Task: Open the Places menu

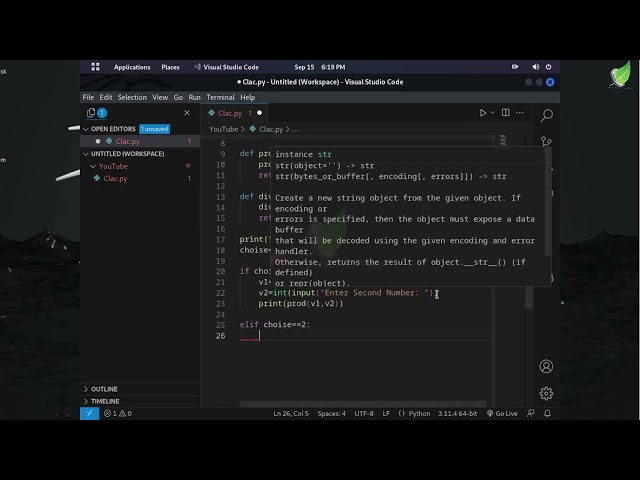Action: (170, 67)
